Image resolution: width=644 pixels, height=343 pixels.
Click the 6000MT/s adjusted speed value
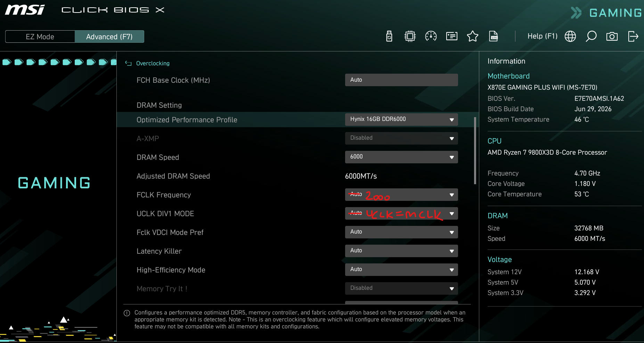tap(361, 176)
